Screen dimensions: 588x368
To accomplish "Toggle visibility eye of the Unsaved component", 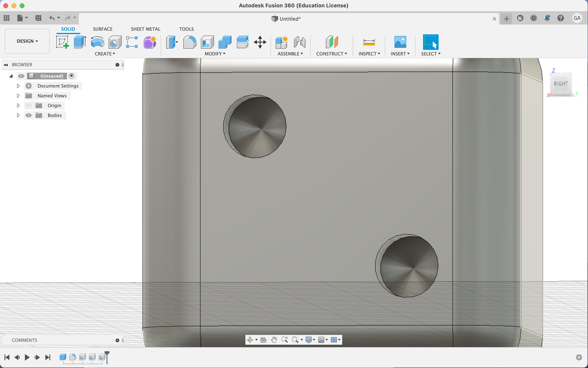I will 21,76.
